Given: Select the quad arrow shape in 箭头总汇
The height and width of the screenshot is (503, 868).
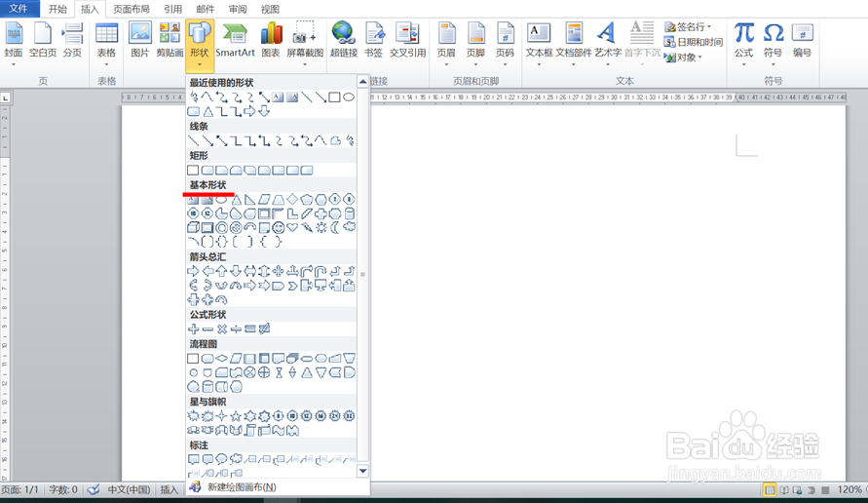Looking at the screenshot, I should (278, 271).
